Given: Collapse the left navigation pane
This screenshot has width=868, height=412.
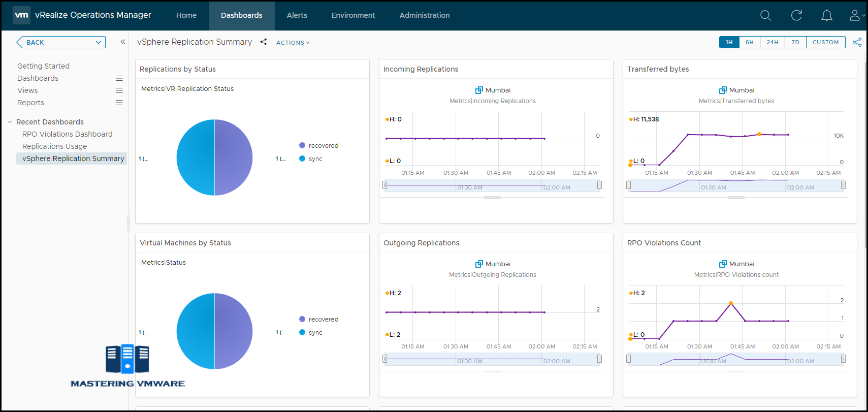Looking at the screenshot, I should 122,42.
